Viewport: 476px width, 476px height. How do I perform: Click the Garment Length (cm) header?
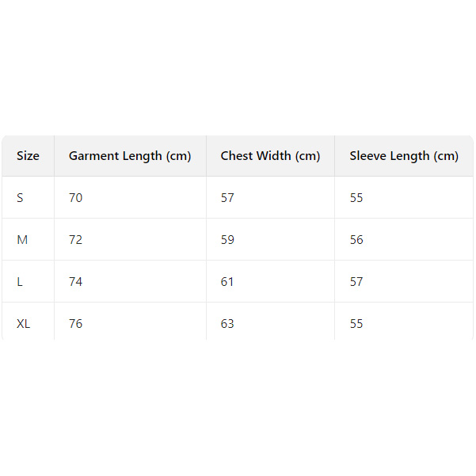point(130,156)
